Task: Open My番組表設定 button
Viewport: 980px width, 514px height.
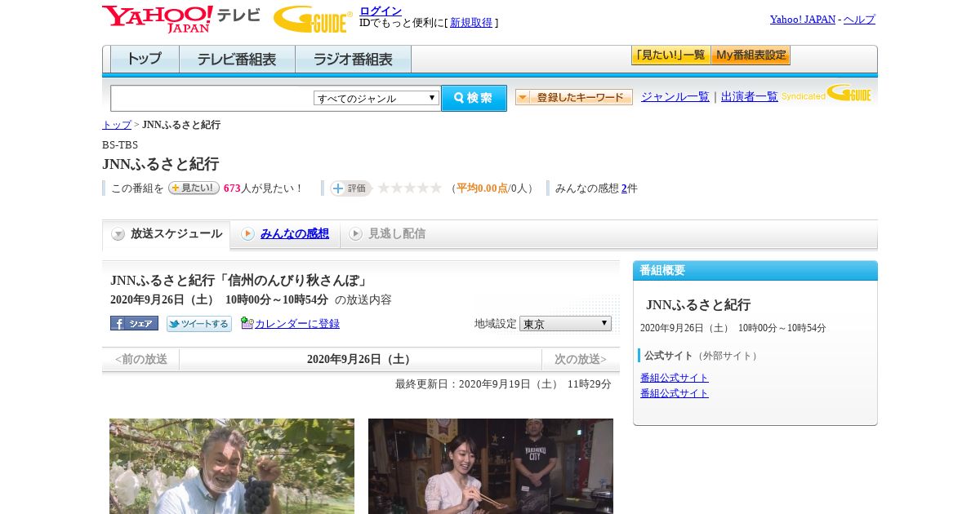Action: point(751,55)
